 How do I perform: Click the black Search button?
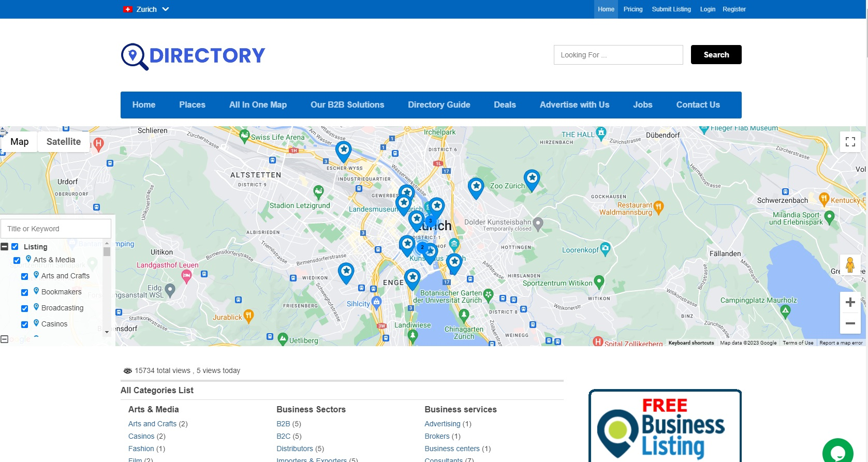click(716, 55)
